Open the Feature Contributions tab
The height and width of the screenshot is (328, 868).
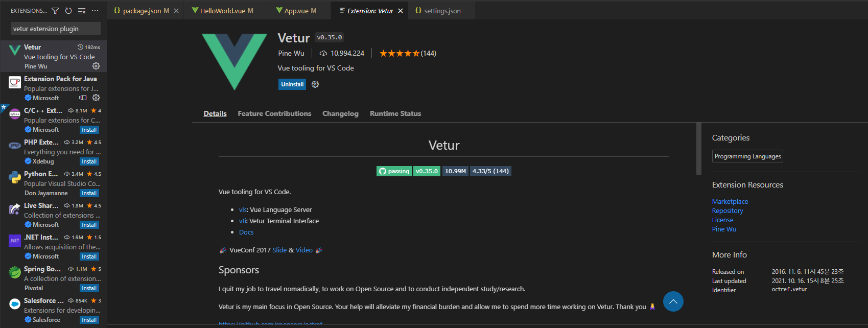274,113
